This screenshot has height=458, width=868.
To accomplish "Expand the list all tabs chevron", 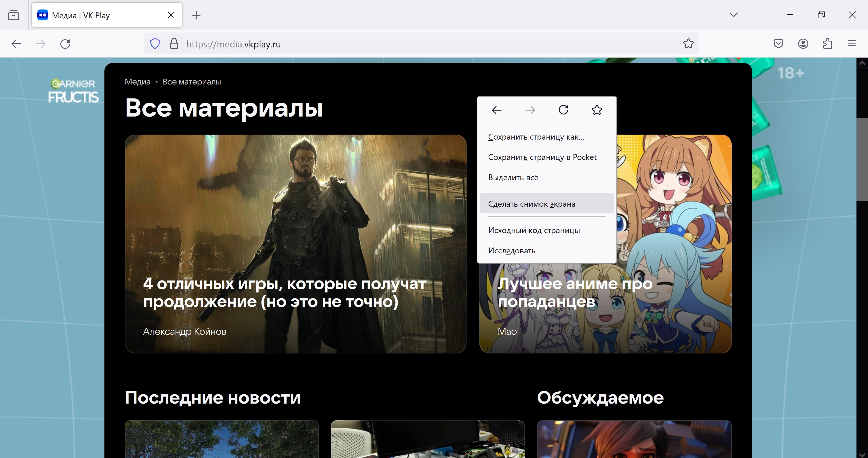I will pyautogui.click(x=734, y=15).
